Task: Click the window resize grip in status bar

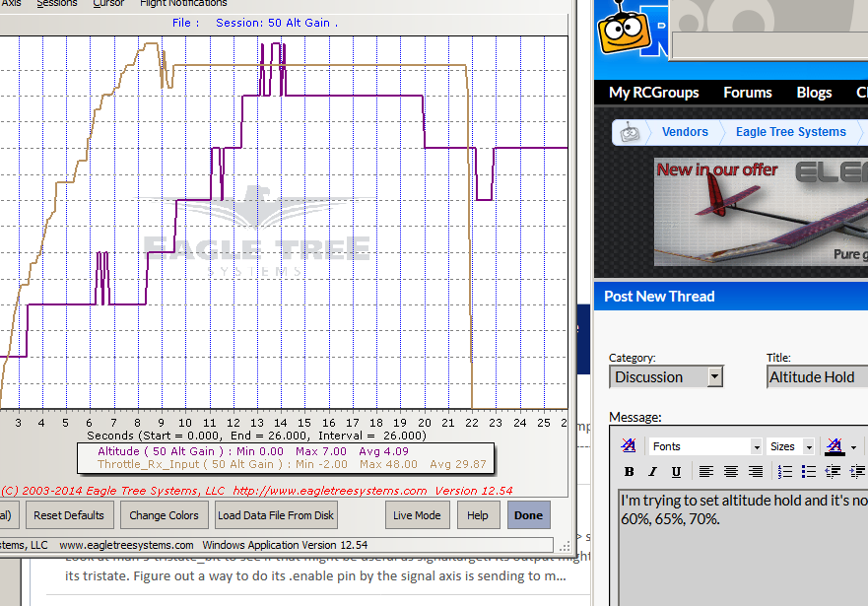Action: click(565, 546)
